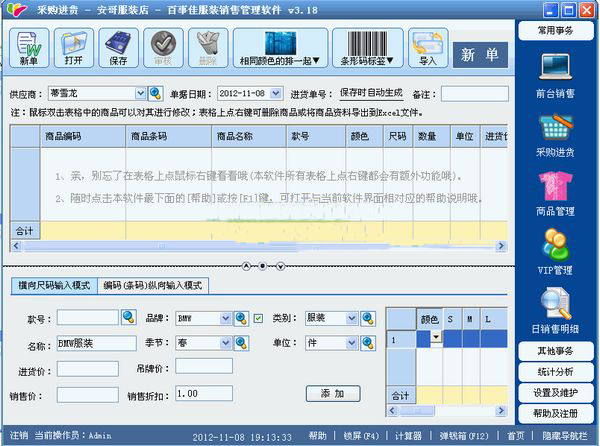This screenshot has width=600, height=446.
Task: Open 采购进货 purchase basket icon
Action: (x=555, y=135)
